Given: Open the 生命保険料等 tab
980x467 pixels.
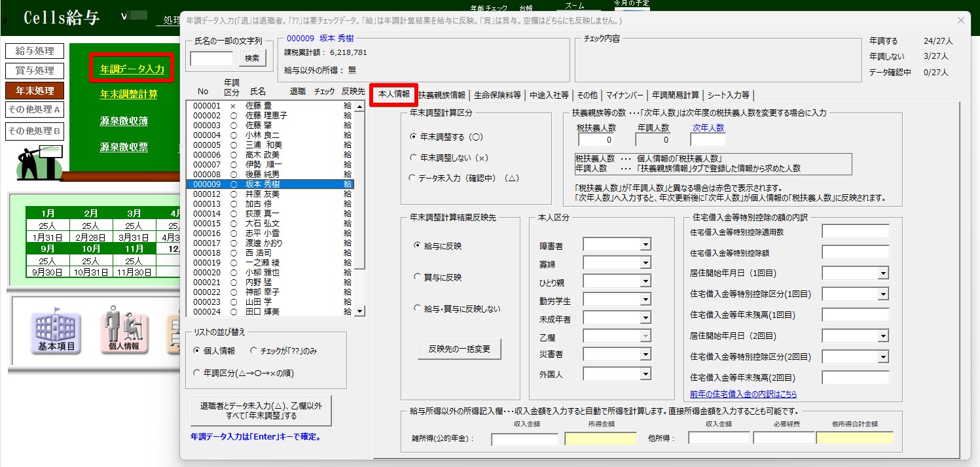Looking at the screenshot, I should tap(498, 95).
